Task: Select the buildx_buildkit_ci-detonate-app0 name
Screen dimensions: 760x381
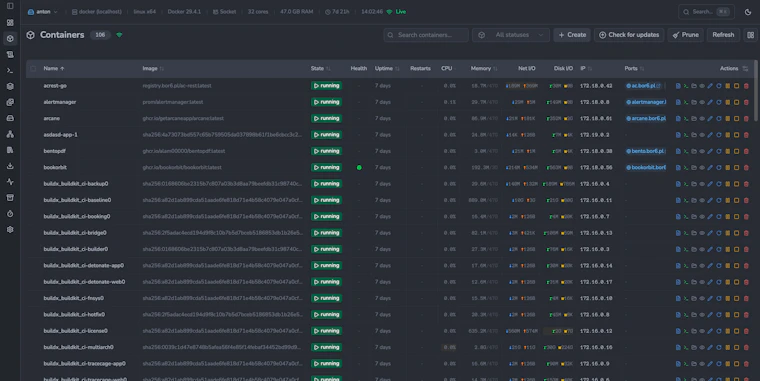Action: (83, 266)
